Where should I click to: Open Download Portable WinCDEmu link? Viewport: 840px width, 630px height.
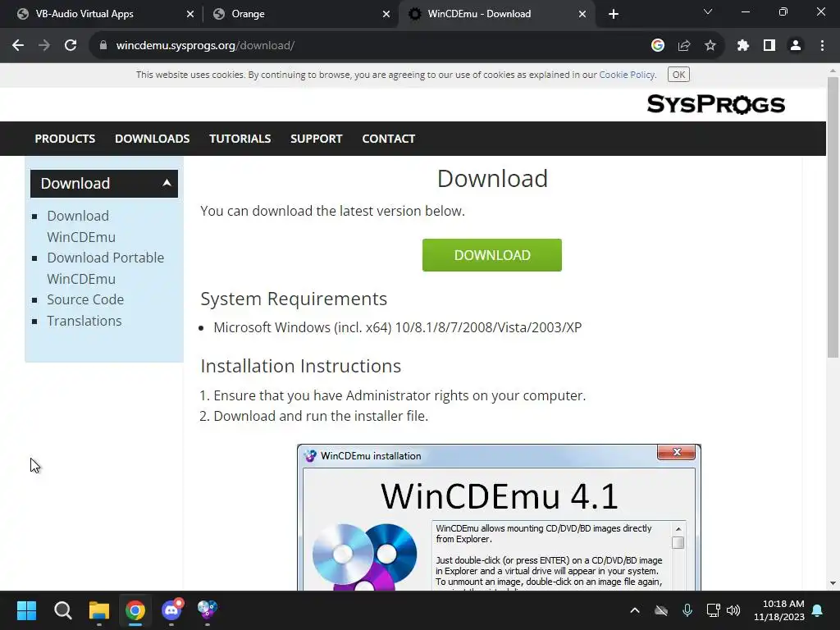[x=105, y=268]
